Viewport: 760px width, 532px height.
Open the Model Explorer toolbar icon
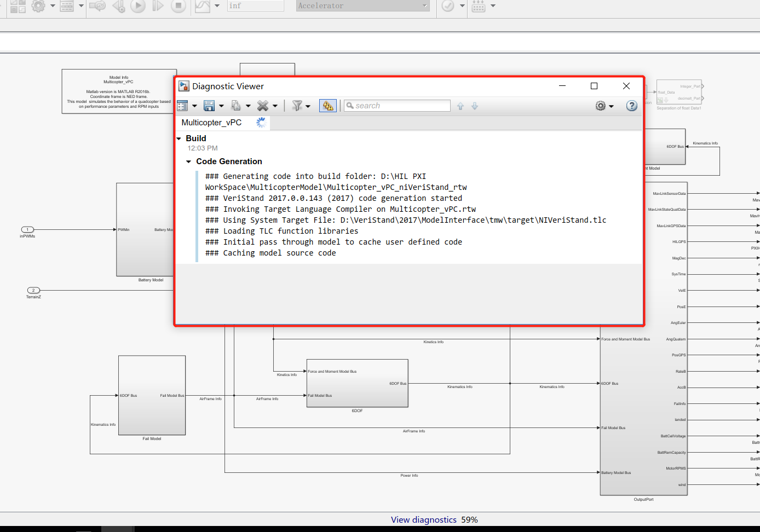[67, 6]
